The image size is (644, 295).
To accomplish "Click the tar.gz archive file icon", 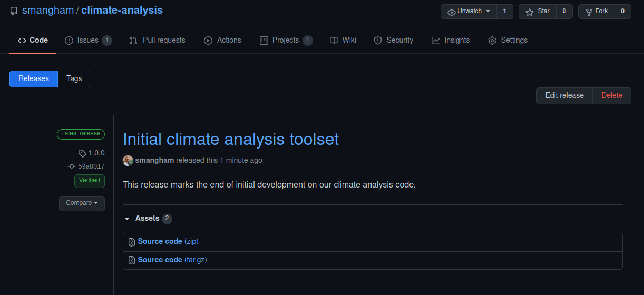I will pos(132,260).
